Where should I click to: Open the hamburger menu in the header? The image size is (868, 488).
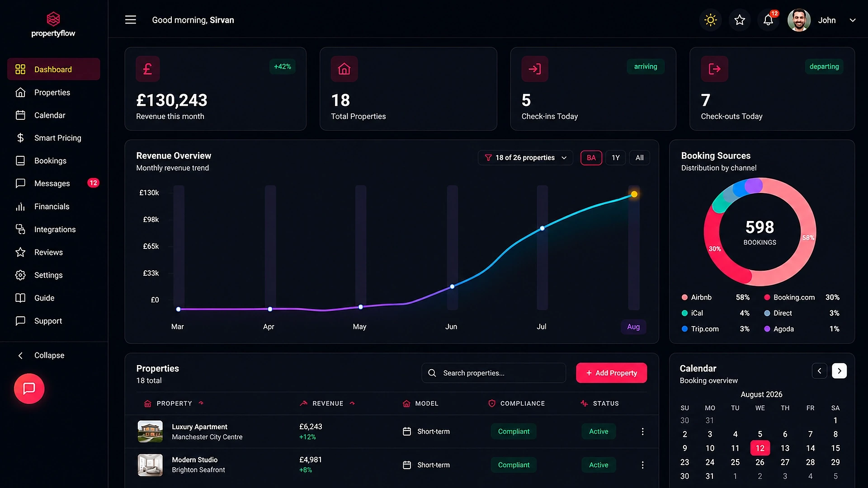(x=131, y=20)
